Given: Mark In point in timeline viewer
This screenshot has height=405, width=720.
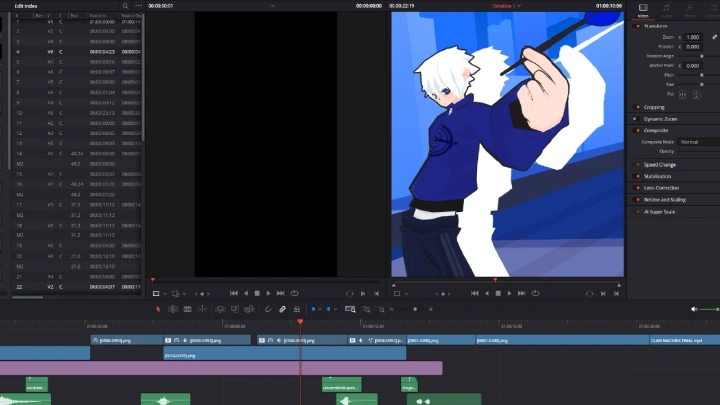Looking at the screenshot, I should [x=603, y=293].
